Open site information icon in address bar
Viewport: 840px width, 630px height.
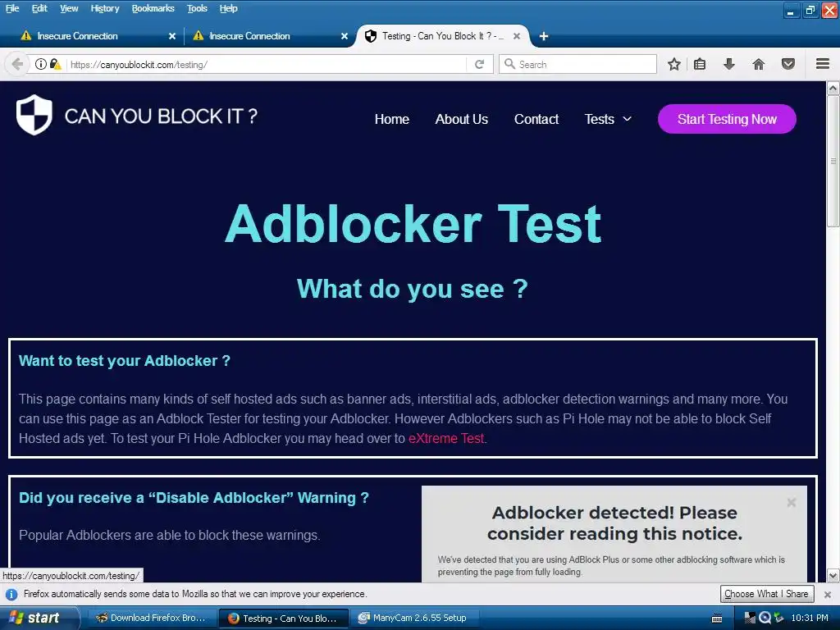[x=41, y=64]
